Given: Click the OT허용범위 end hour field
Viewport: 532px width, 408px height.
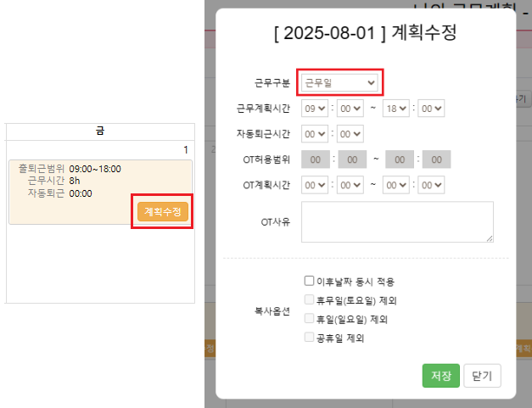Looking at the screenshot, I should (x=400, y=159).
